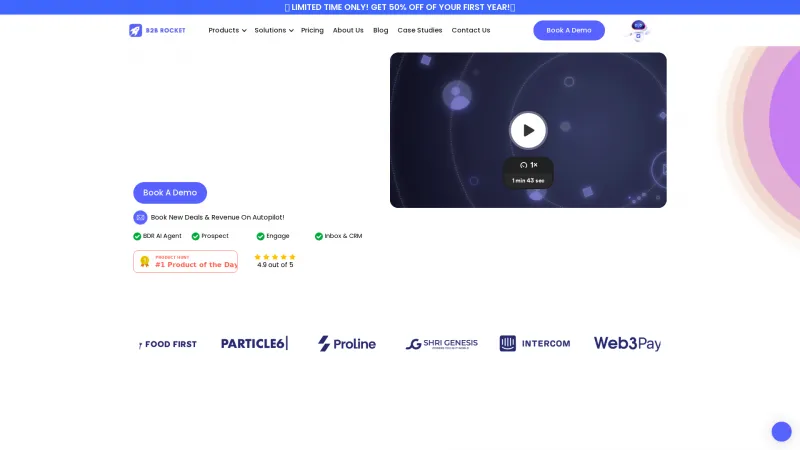
Task: Click the Food First logo
Action: (167, 344)
